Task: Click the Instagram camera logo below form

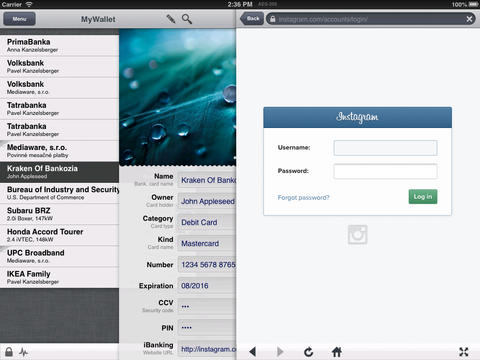Action: click(x=358, y=234)
